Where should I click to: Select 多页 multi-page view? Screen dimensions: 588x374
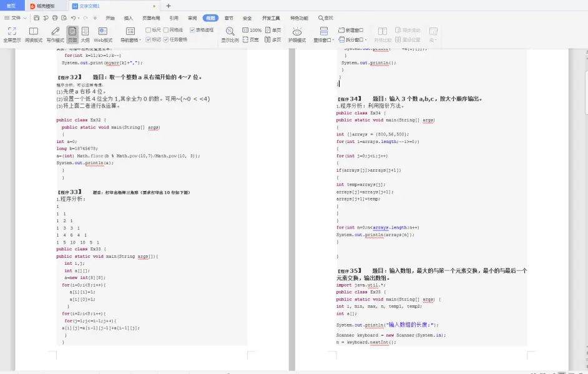click(x=273, y=39)
